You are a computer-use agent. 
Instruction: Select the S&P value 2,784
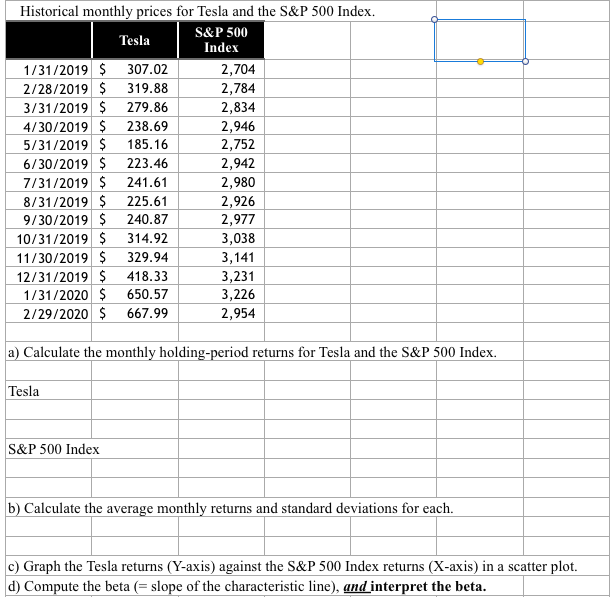point(221,89)
